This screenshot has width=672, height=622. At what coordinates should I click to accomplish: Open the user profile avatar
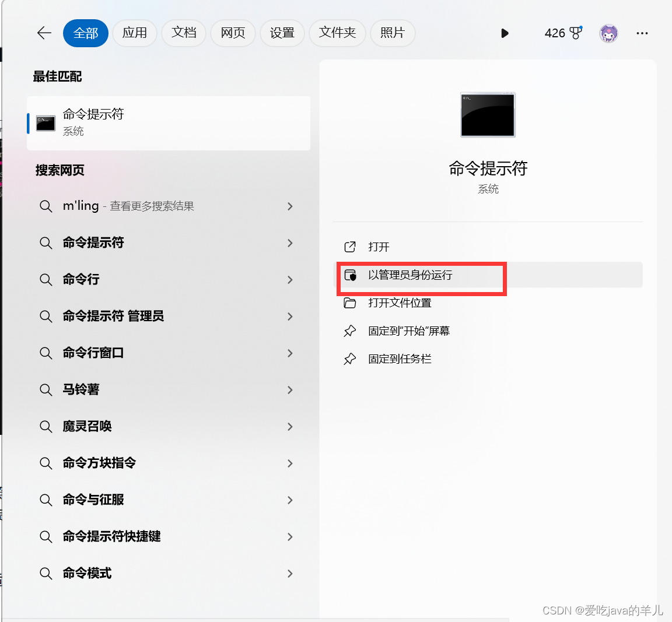click(608, 33)
